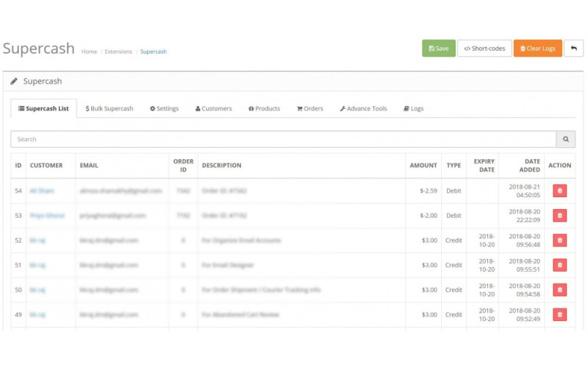Click the expiry date in row 51
This screenshot has height=368, width=588.
(487, 265)
